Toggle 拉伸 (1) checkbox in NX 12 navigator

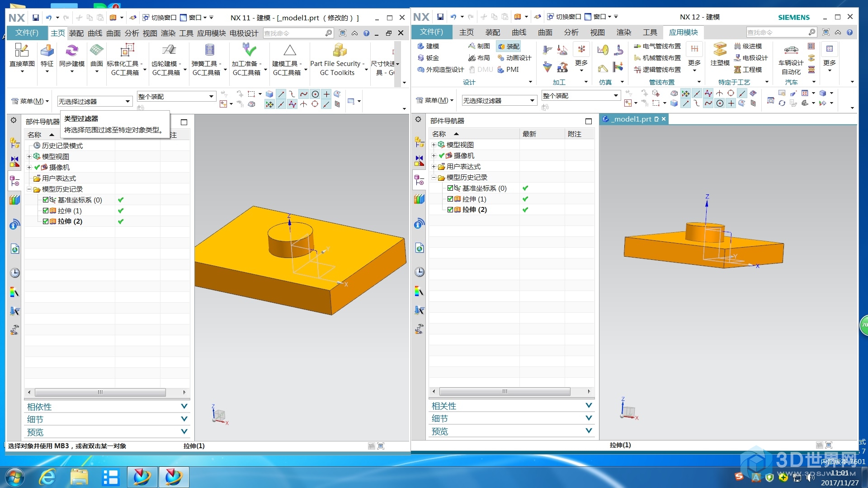tap(450, 199)
